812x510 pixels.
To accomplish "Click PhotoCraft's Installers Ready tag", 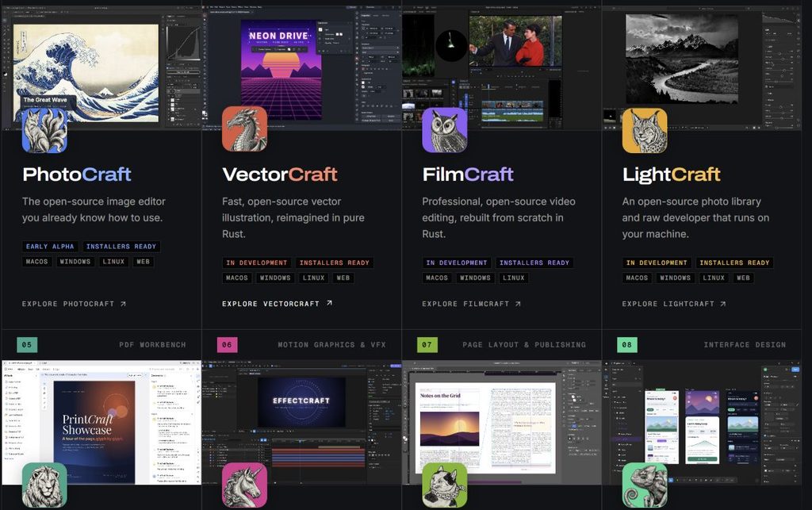I will point(121,247).
